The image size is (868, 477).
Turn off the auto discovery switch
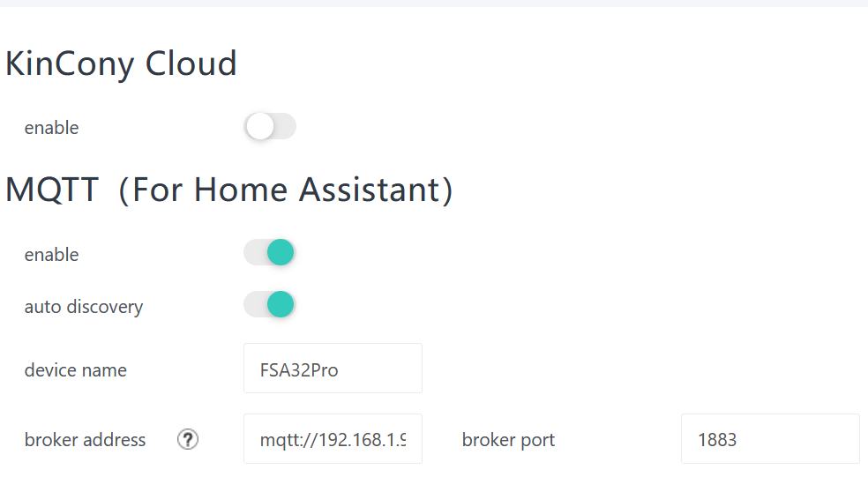coord(269,305)
